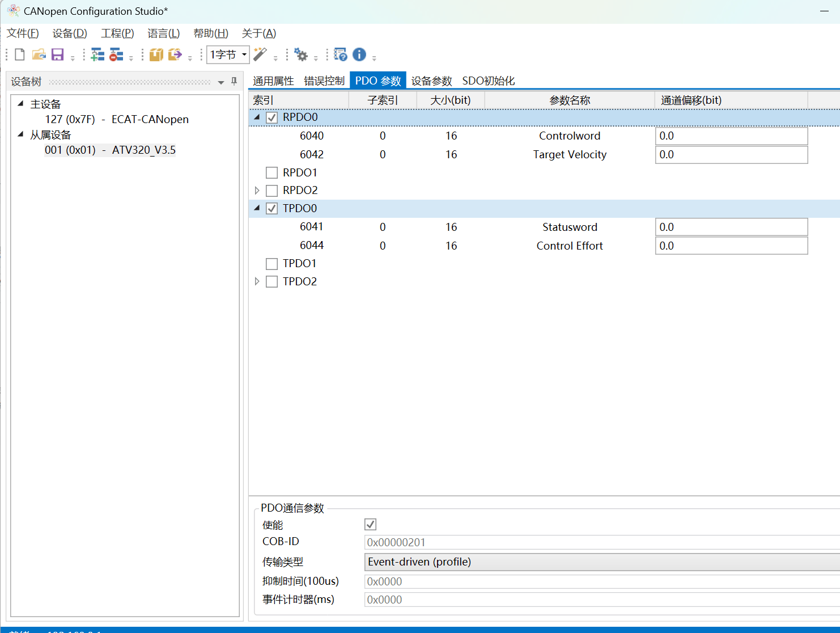Collapse the RPDO0 row
The height and width of the screenshot is (633, 840).
coord(257,117)
